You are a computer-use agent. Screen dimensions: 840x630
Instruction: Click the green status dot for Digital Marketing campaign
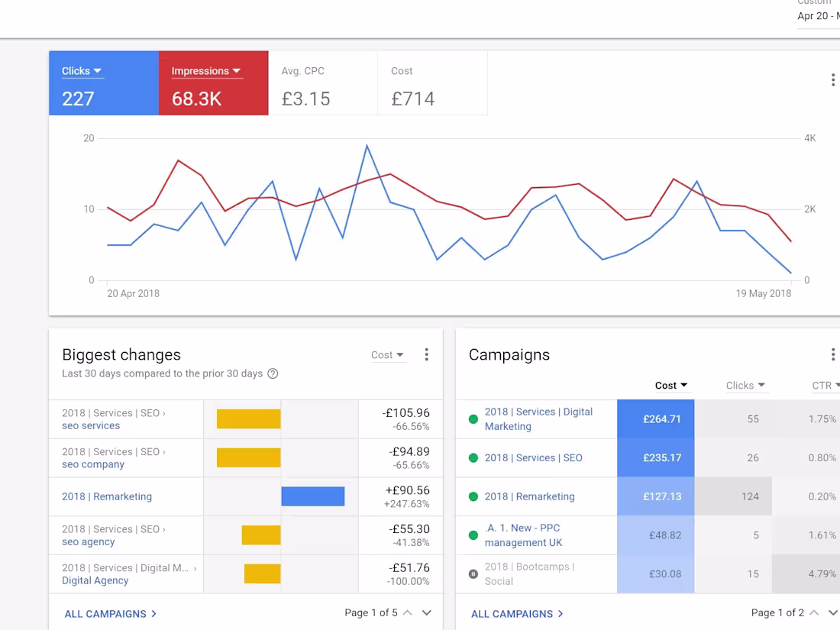coord(473,418)
